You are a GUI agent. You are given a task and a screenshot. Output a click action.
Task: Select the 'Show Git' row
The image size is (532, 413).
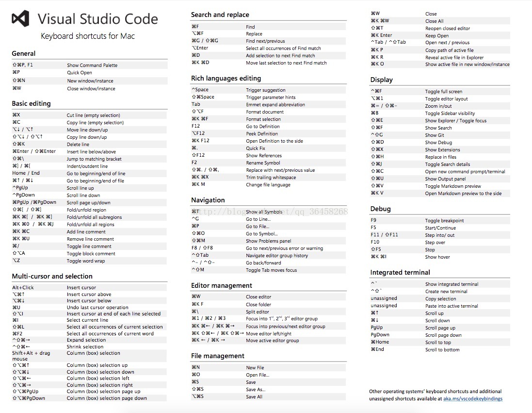point(440,135)
